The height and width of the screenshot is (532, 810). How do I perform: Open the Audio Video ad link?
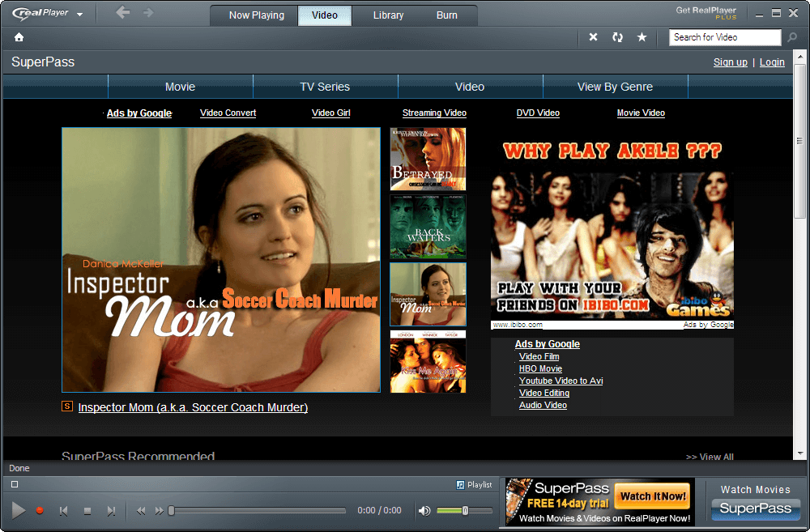click(543, 405)
